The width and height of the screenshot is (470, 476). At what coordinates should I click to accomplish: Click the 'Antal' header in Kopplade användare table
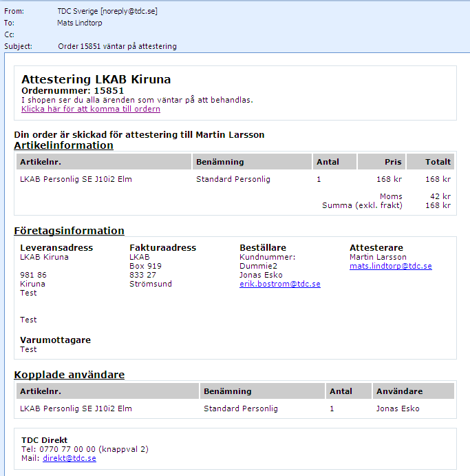coord(348,391)
